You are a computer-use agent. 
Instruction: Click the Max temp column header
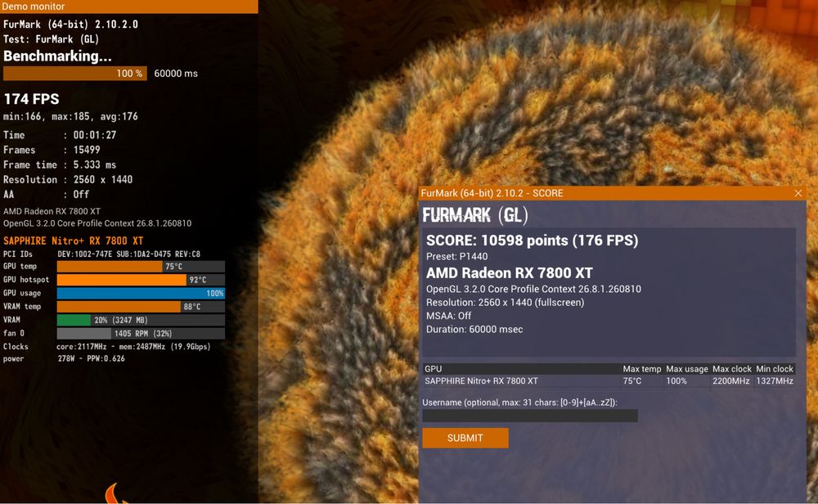click(641, 369)
